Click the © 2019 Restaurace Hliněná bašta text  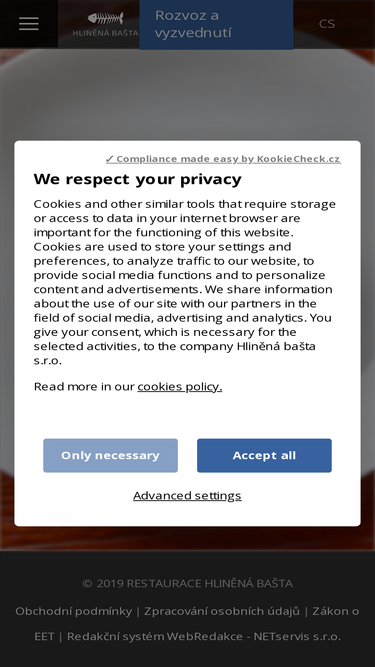click(x=188, y=583)
